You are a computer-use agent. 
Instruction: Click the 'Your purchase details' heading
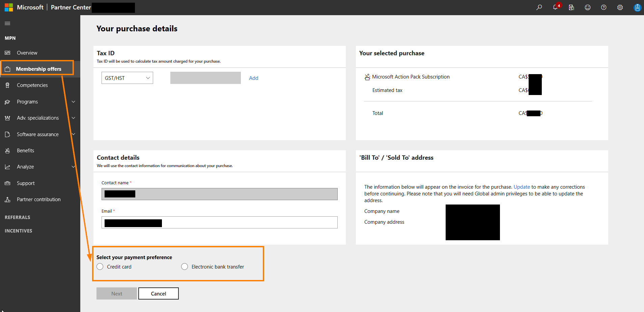[137, 29]
